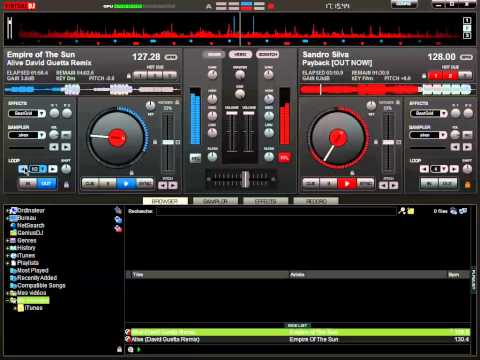
Task: Double loop length on left deck
Action: tap(52, 169)
